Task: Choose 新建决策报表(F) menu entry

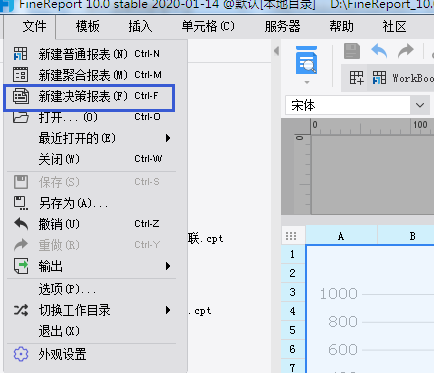Action: point(89,97)
